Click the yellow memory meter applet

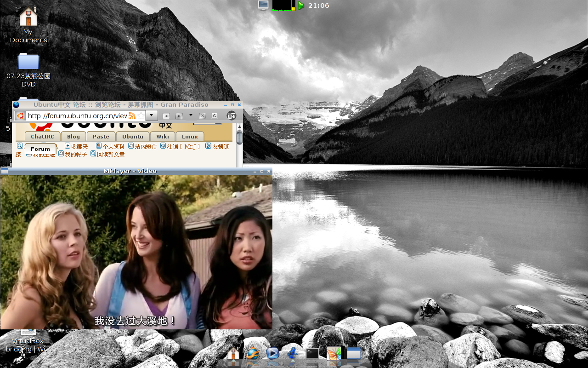pos(294,6)
